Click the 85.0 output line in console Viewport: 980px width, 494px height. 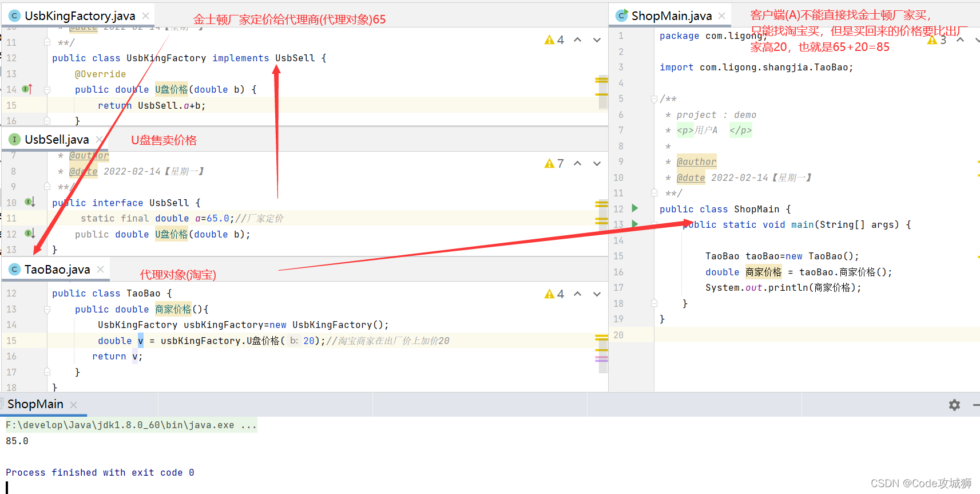[x=17, y=441]
